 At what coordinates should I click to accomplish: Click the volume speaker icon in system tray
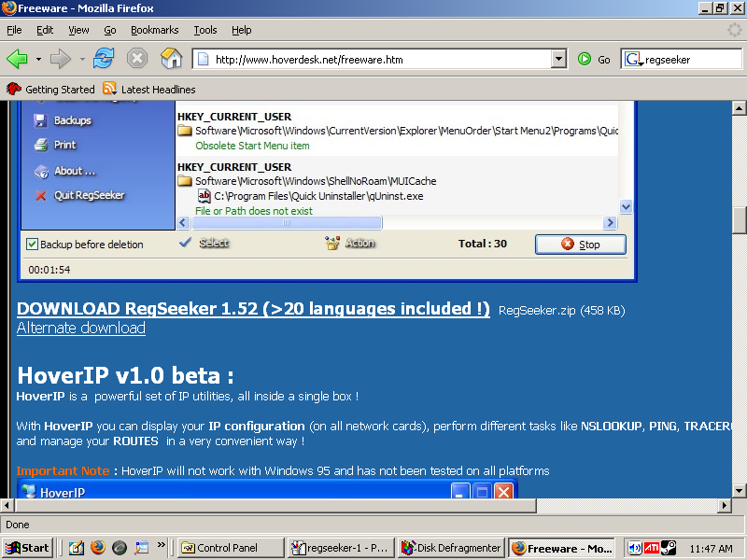tap(635, 548)
